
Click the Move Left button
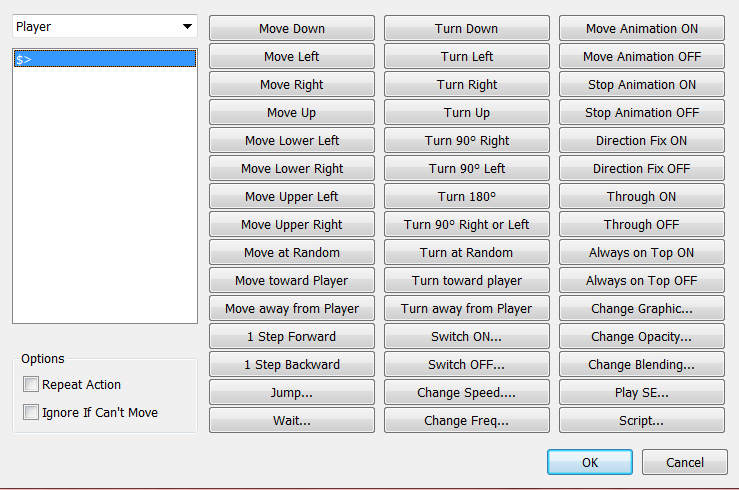click(292, 57)
